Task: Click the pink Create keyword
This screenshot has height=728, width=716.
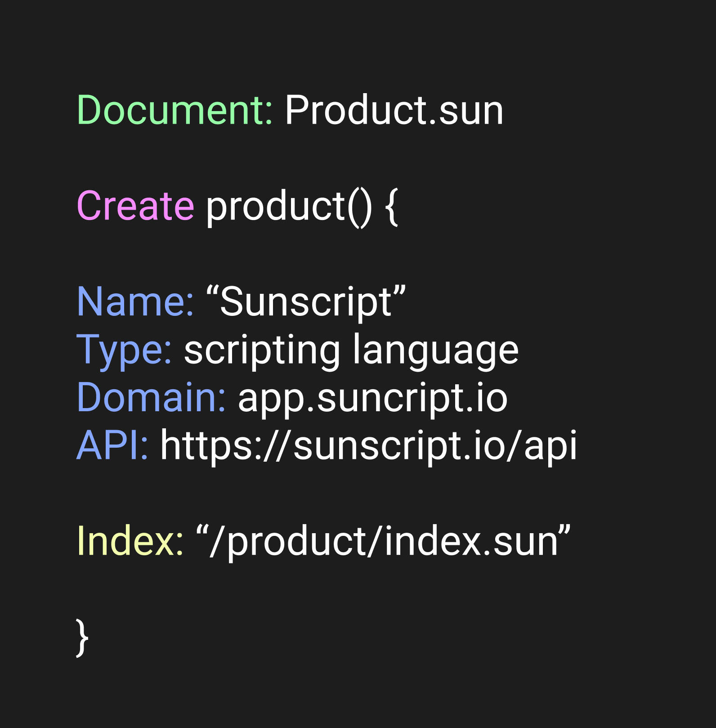Action: [x=135, y=206]
